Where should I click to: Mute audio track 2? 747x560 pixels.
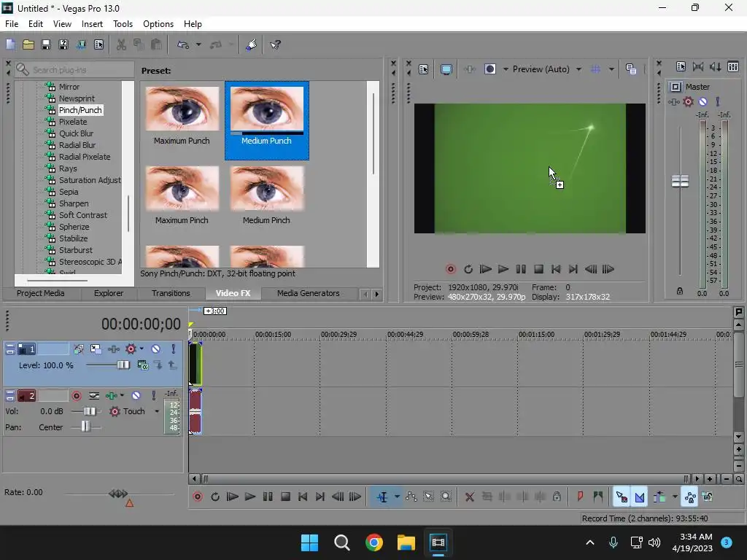(x=136, y=396)
